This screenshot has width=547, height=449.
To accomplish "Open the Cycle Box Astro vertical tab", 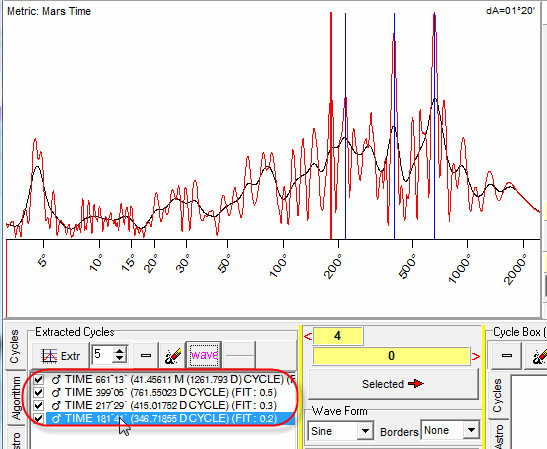I will (499, 435).
